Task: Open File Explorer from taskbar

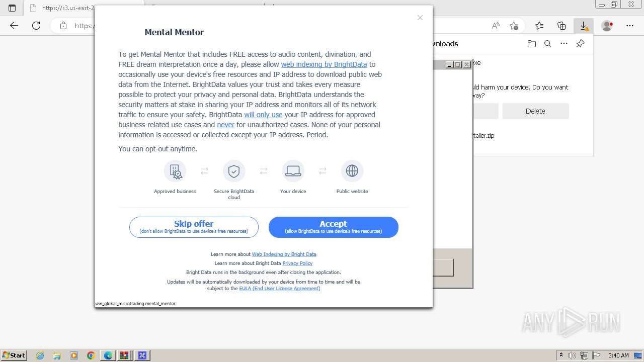Action: click(57, 355)
